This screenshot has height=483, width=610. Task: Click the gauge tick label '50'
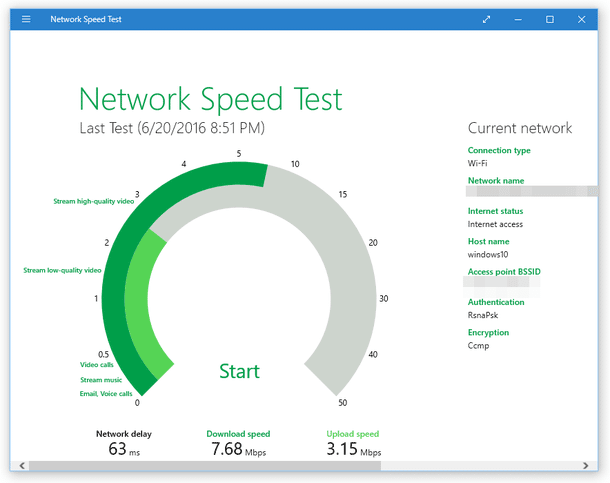342,403
